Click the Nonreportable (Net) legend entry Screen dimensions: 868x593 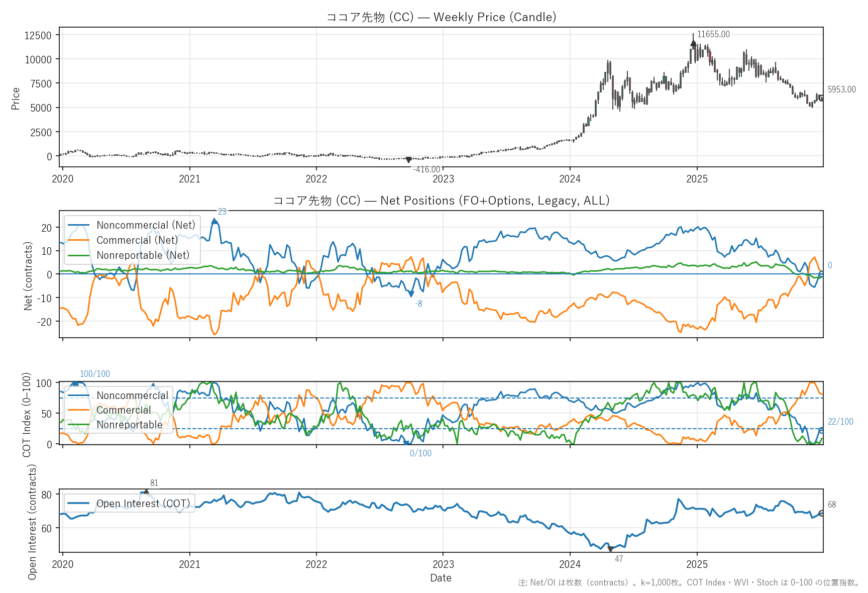143,255
